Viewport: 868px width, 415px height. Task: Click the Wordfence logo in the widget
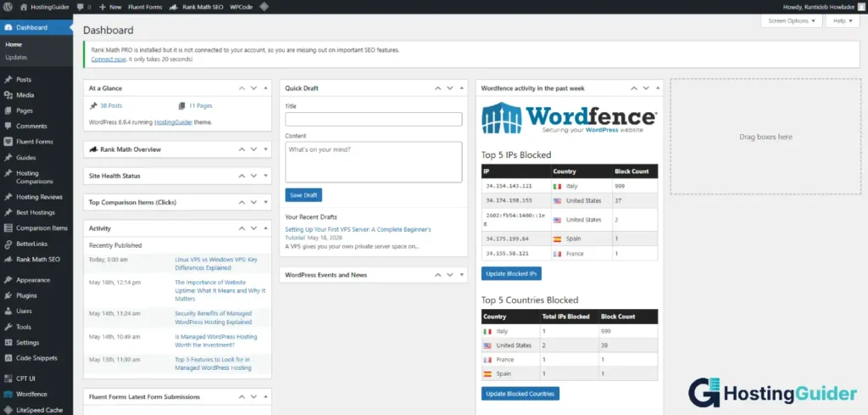click(x=569, y=117)
